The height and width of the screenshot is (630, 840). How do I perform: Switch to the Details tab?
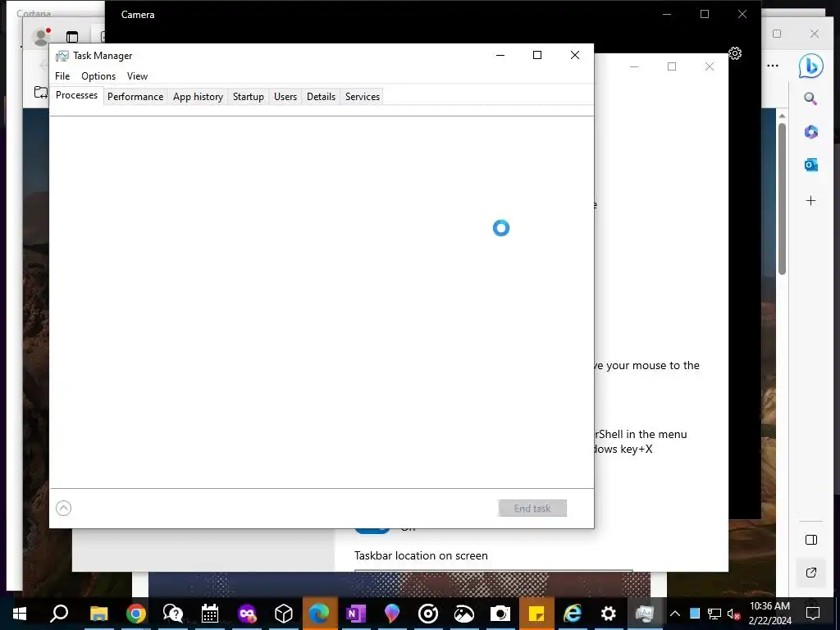click(321, 97)
